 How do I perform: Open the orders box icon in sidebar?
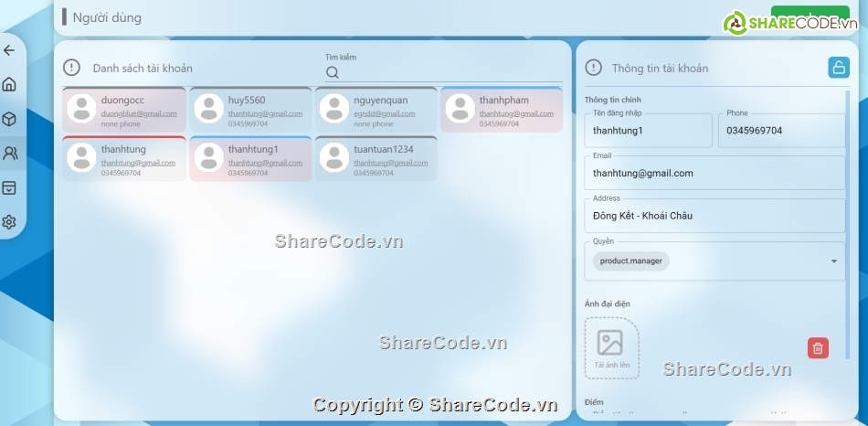[x=9, y=187]
